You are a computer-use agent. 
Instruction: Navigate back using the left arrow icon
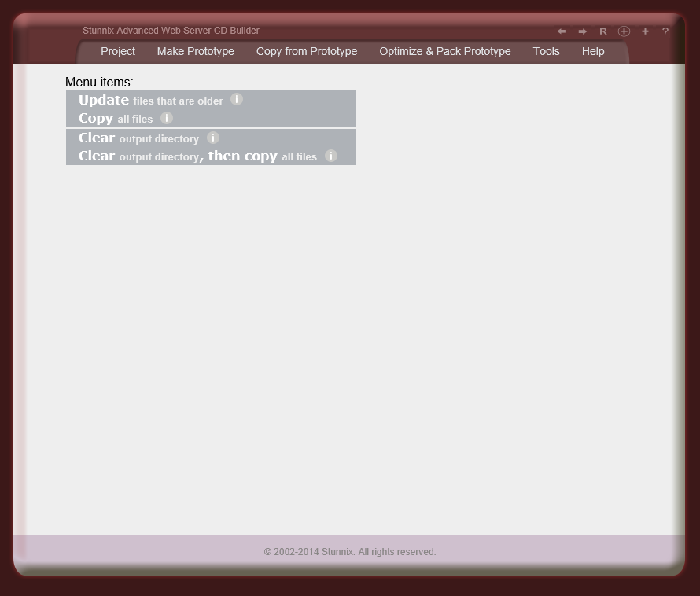point(561,31)
